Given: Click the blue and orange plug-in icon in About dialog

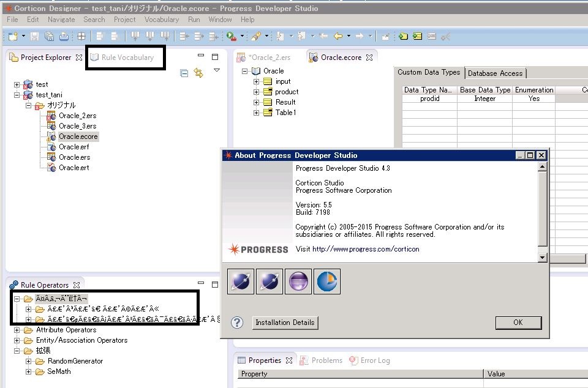Looking at the screenshot, I should tap(327, 282).
